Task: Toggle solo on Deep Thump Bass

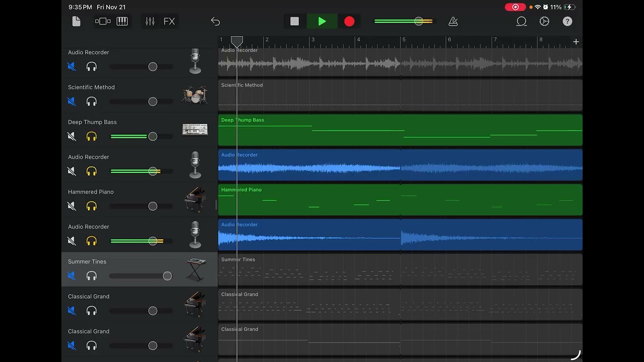Action: coord(92,136)
